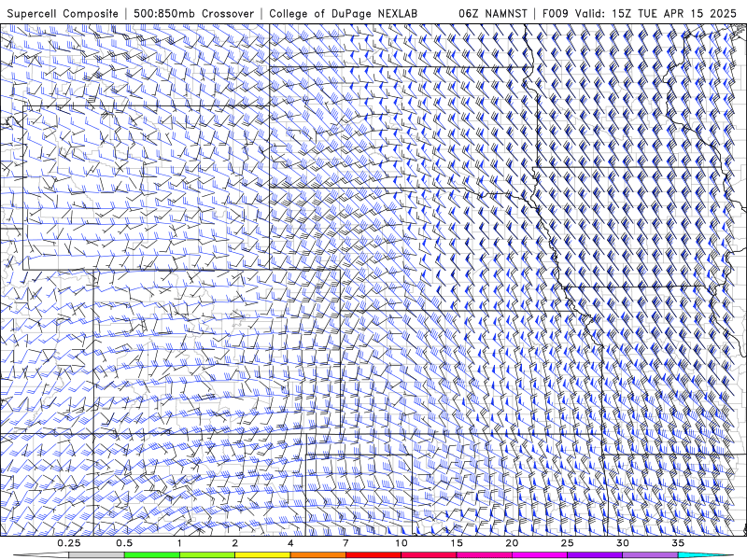Click the gray color bar segment
This screenshot has height=560, width=747.
pyautogui.click(x=96, y=555)
